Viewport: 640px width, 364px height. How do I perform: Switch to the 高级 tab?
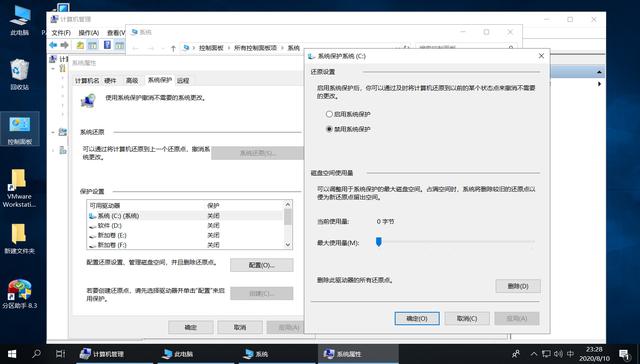click(132, 81)
